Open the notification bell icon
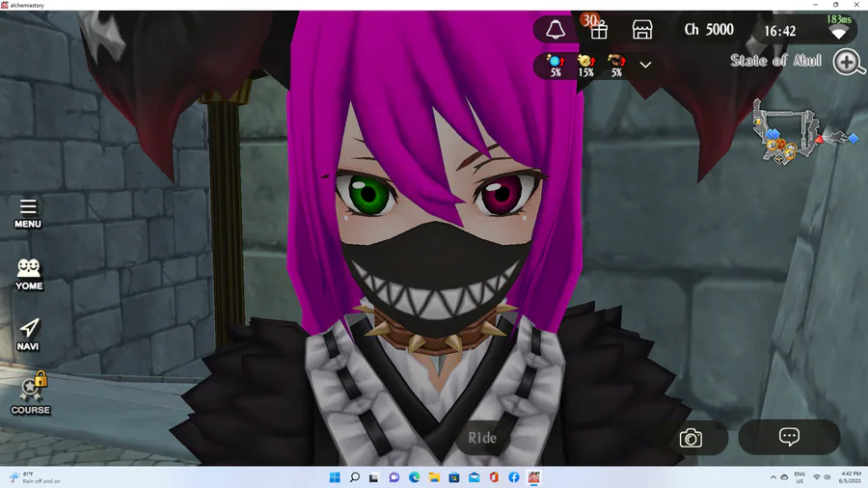Image resolution: width=868 pixels, height=488 pixels. pos(556,30)
